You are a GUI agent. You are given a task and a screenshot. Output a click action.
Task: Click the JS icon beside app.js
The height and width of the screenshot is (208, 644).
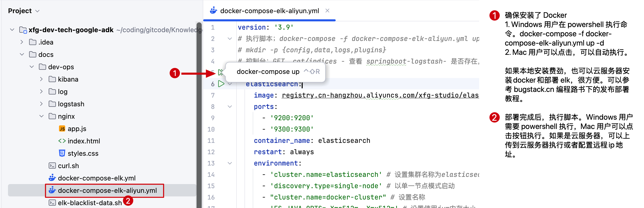tap(62, 129)
